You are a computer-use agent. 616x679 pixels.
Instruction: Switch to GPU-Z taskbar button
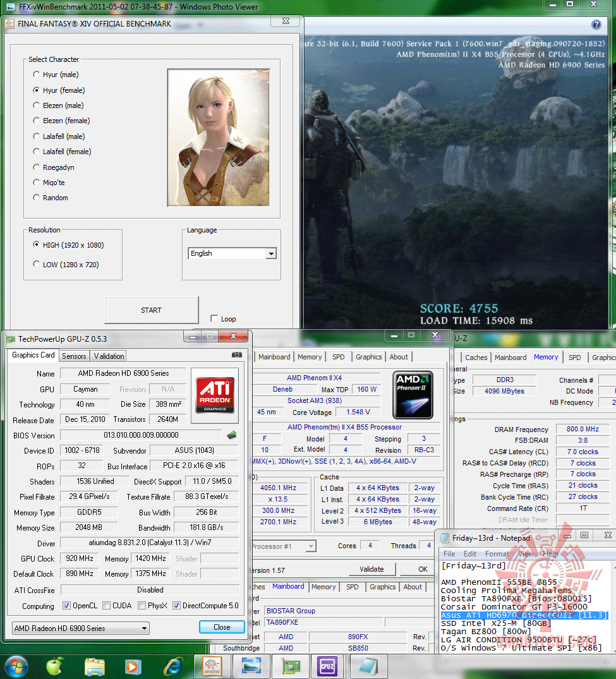291,666
